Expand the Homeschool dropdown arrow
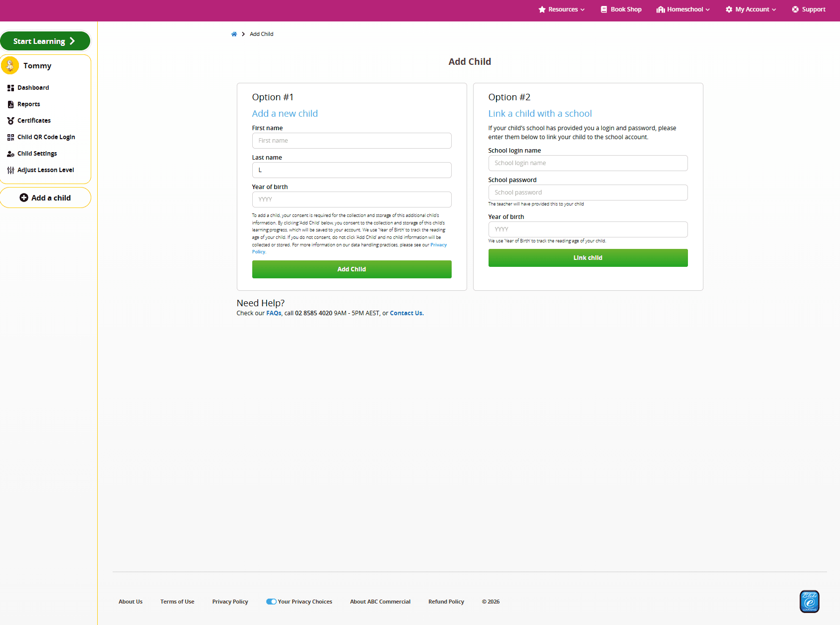The image size is (840, 625). (x=707, y=9)
